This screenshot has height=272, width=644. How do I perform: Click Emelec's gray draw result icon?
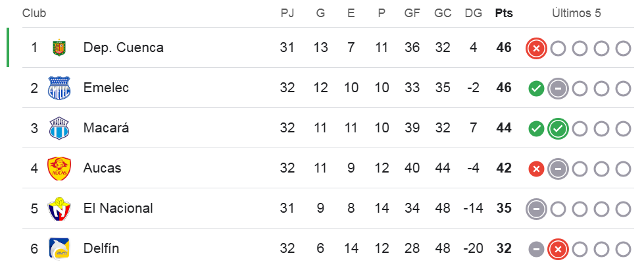point(558,88)
